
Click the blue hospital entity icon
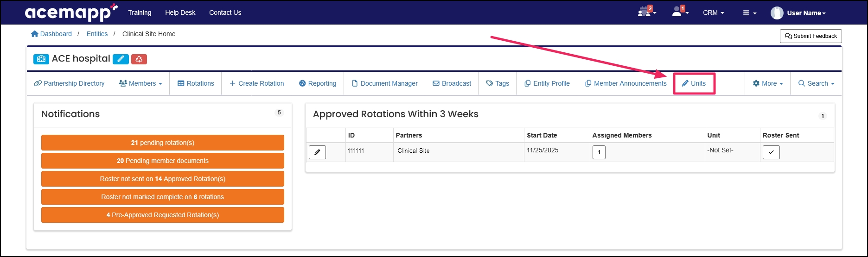coord(41,59)
